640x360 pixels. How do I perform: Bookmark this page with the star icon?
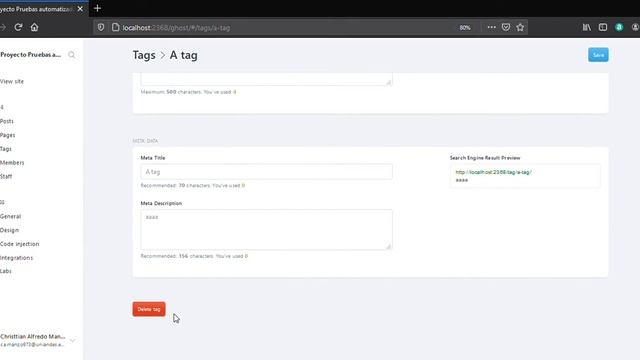[x=520, y=27]
